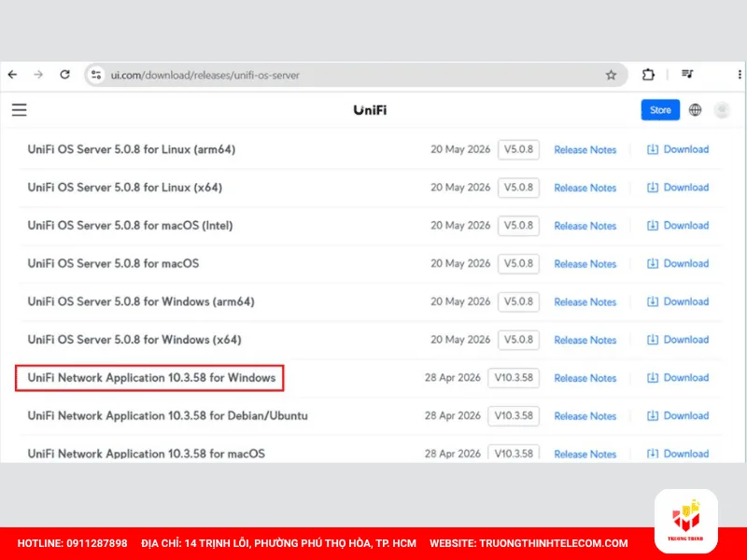Select "UniFi OS Server 5.0.8 for Windows (arm64)" title
Screen dimensions: 747x560
(141, 301)
